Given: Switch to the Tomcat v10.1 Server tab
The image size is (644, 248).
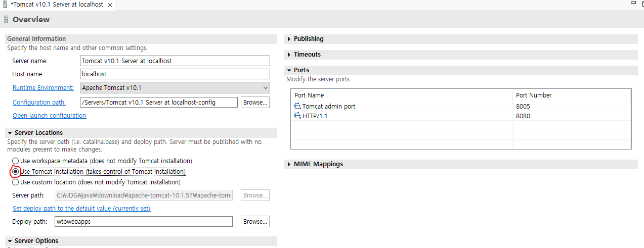Looking at the screenshot, I should coord(57,5).
